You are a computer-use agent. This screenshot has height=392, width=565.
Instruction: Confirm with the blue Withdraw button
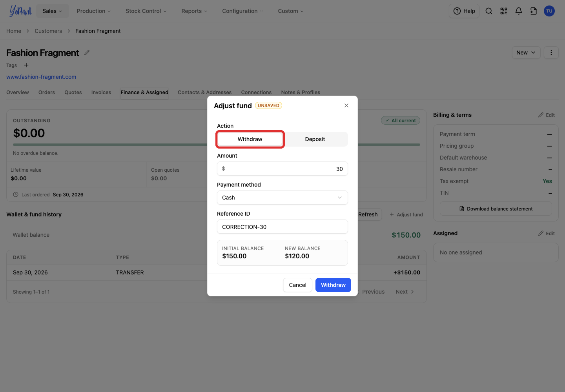tap(333, 285)
